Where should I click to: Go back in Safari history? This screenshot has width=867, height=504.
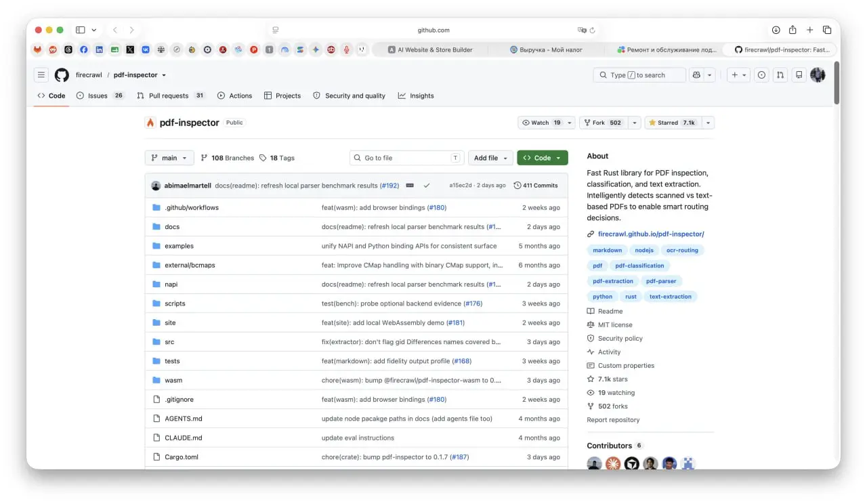pos(115,30)
